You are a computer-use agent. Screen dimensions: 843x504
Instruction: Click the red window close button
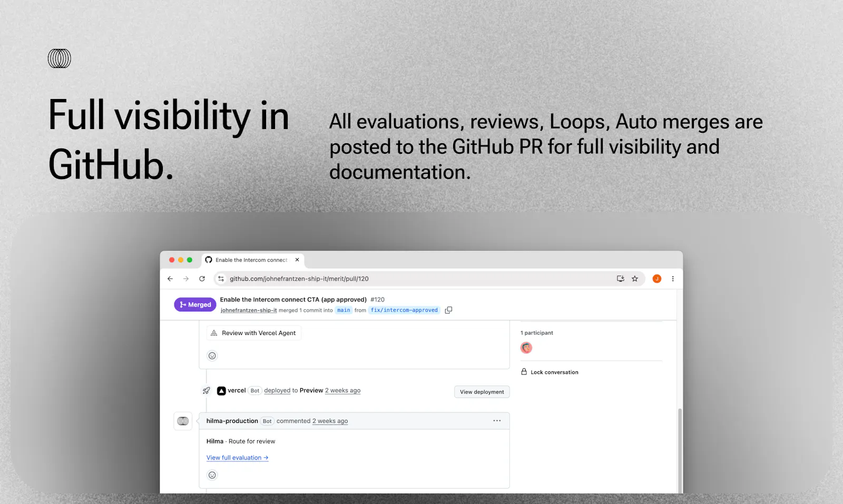[172, 260]
